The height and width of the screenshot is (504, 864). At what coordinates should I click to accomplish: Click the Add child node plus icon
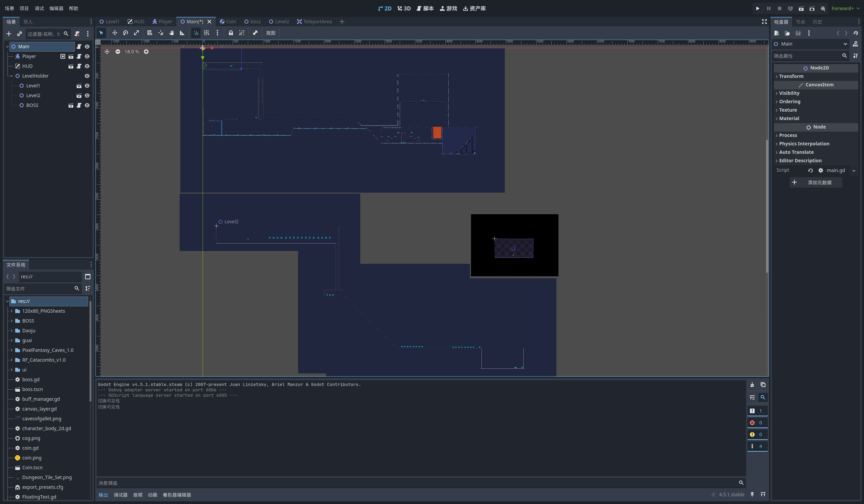(9, 34)
